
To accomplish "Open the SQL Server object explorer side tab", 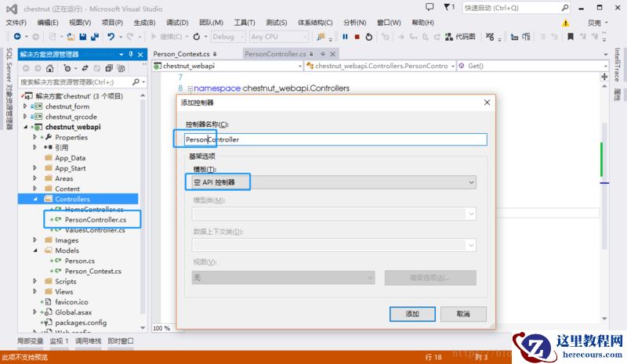I will pos(9,88).
